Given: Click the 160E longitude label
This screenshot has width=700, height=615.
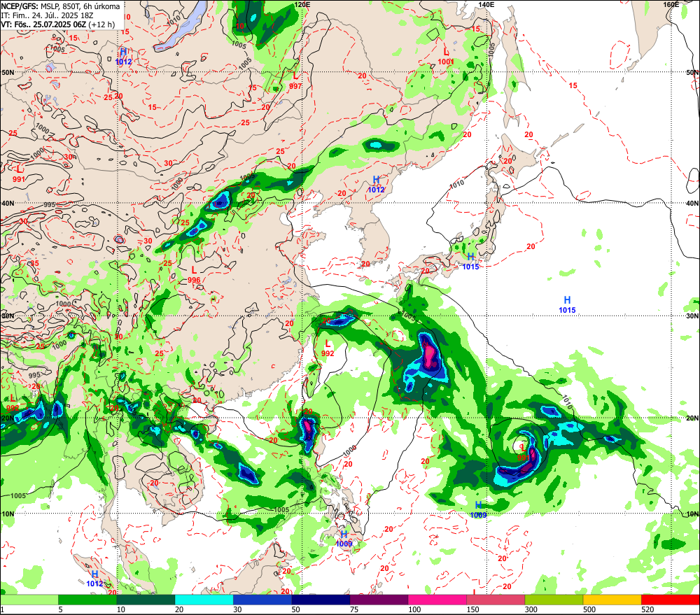Looking at the screenshot, I should coord(671,4).
